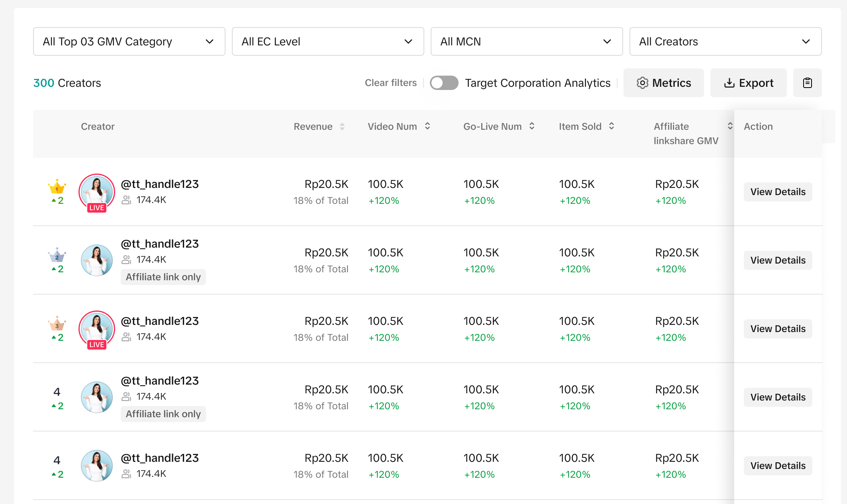Click the Affiliate link only tag in second row
This screenshot has width=847, height=504.
tap(163, 277)
